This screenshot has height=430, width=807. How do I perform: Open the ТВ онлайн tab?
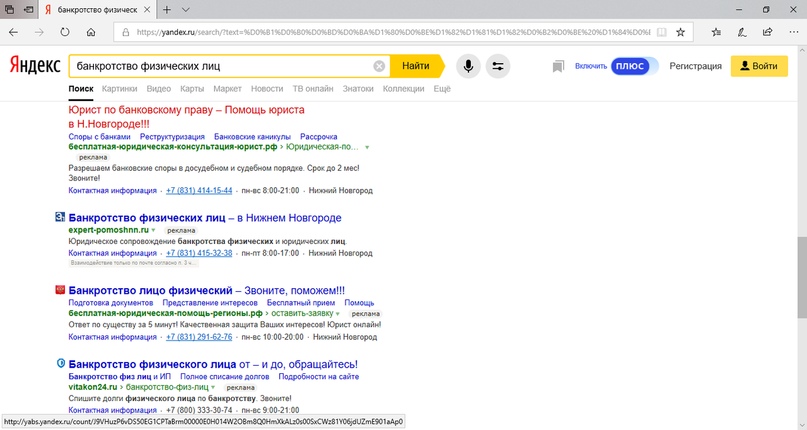(x=313, y=89)
